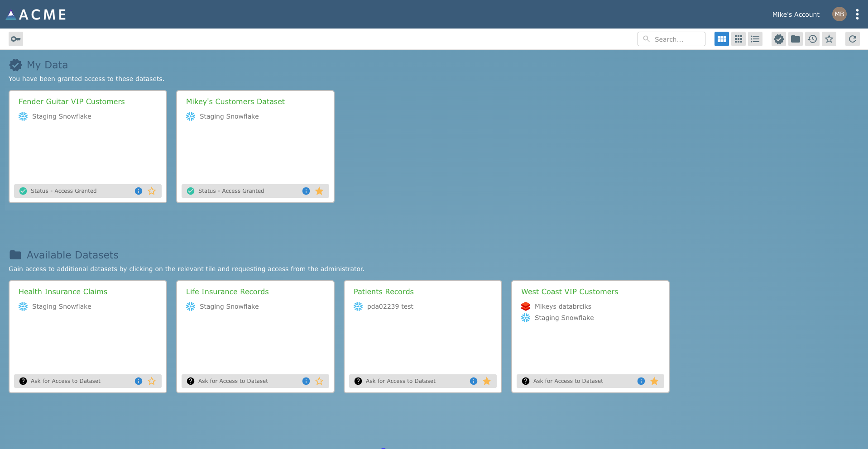Image resolution: width=868 pixels, height=449 pixels.
Task: Favorite Fender Guitar VIP Customers
Action: point(152,191)
